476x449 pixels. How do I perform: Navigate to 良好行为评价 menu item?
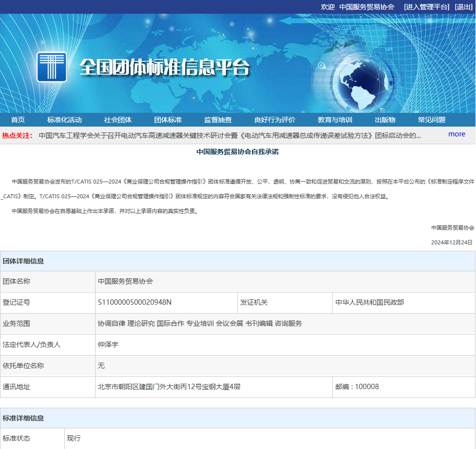tap(275, 120)
